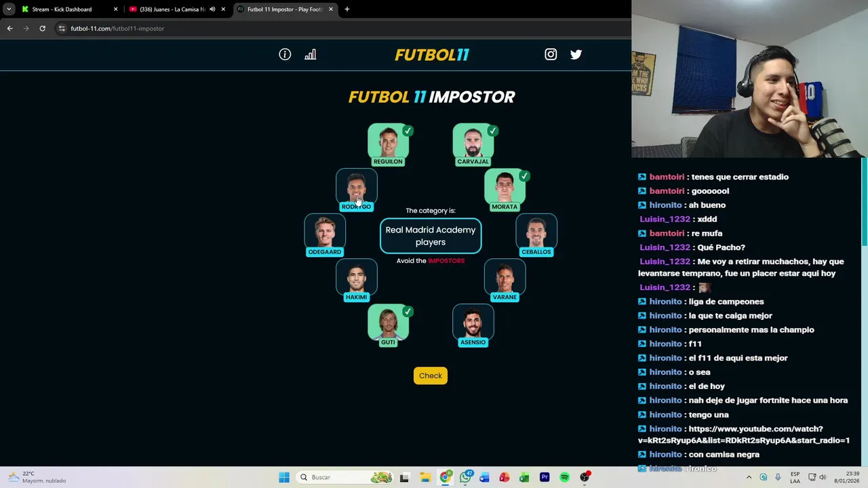Click bamtoiri's message 'tenes que cerrar estadio'
The width and height of the screenshot is (868, 488).
(x=740, y=177)
